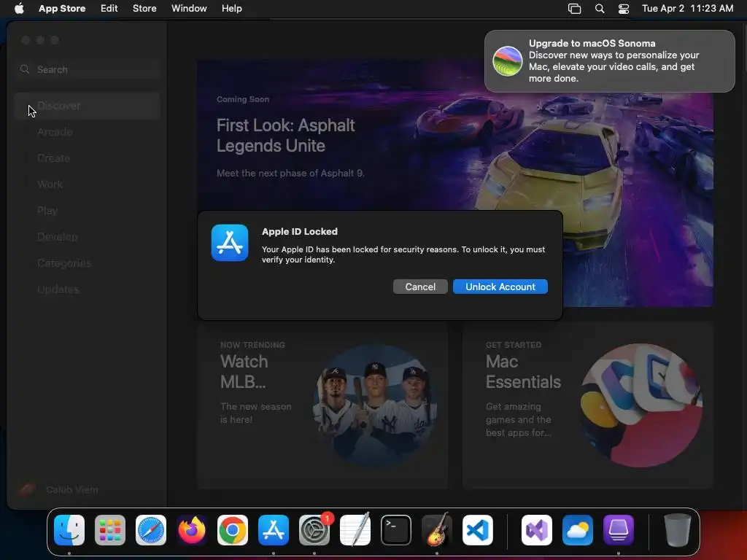Click the 'Apple ID Locked' dialog title
The height and width of the screenshot is (560, 747).
300,231
